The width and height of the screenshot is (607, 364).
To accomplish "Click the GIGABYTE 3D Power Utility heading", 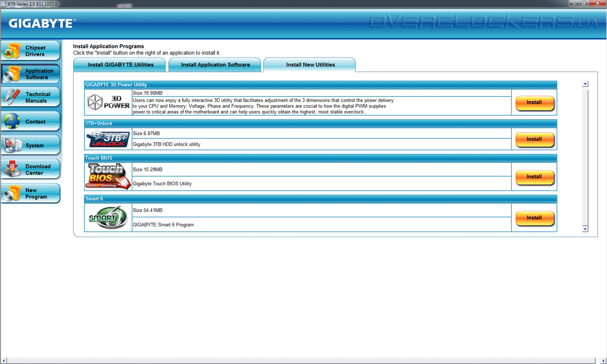I will tap(116, 85).
